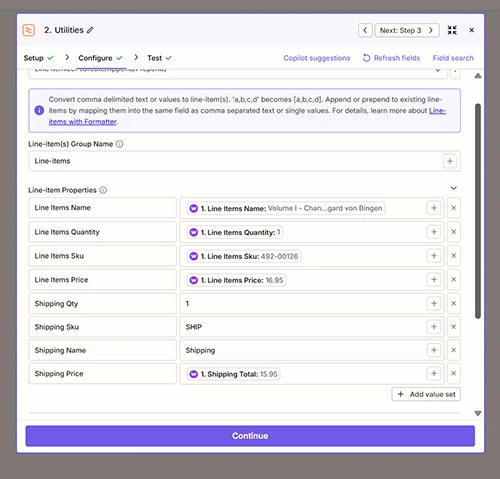Insert data in Shipping Name row
The image size is (500, 479).
pyautogui.click(x=434, y=350)
